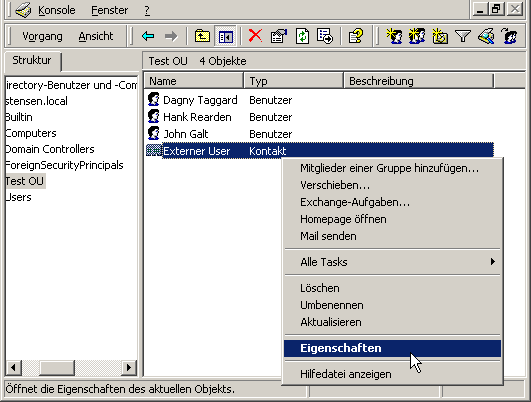The width and height of the screenshot is (531, 402).
Task: Open the Vorgang menu
Action: click(x=42, y=36)
